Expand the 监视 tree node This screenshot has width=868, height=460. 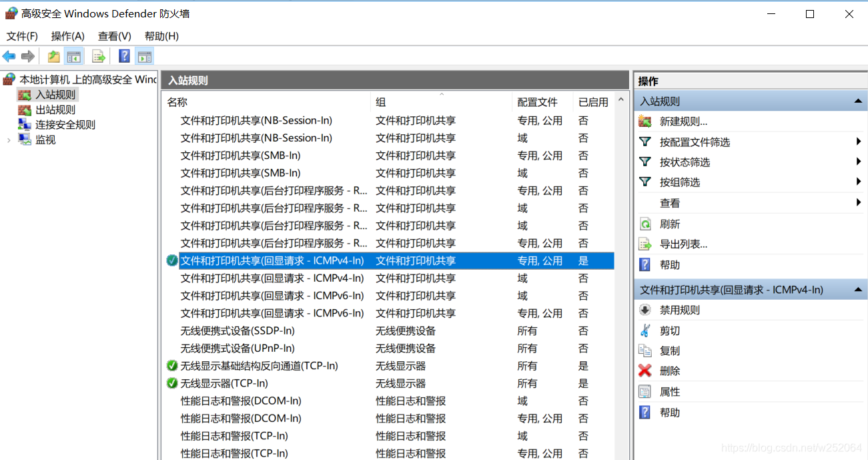click(x=8, y=140)
